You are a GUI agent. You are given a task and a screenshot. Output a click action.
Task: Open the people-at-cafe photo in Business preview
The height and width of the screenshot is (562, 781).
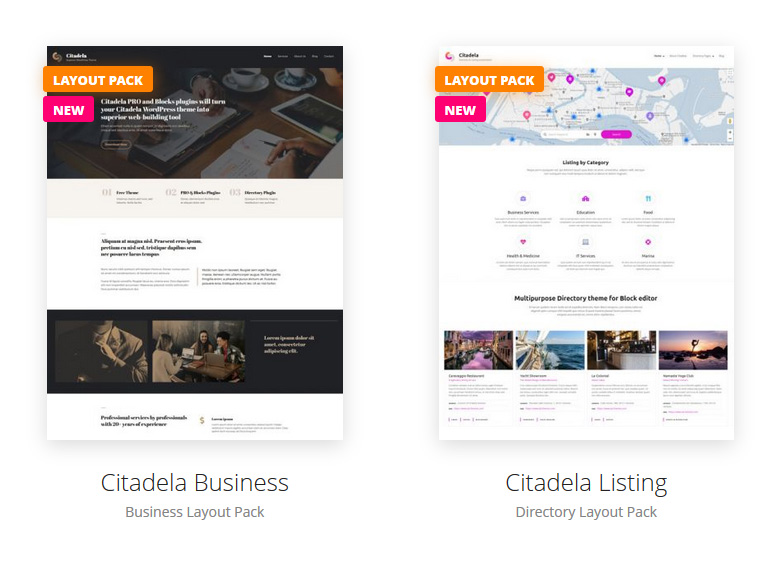pyautogui.click(x=199, y=352)
